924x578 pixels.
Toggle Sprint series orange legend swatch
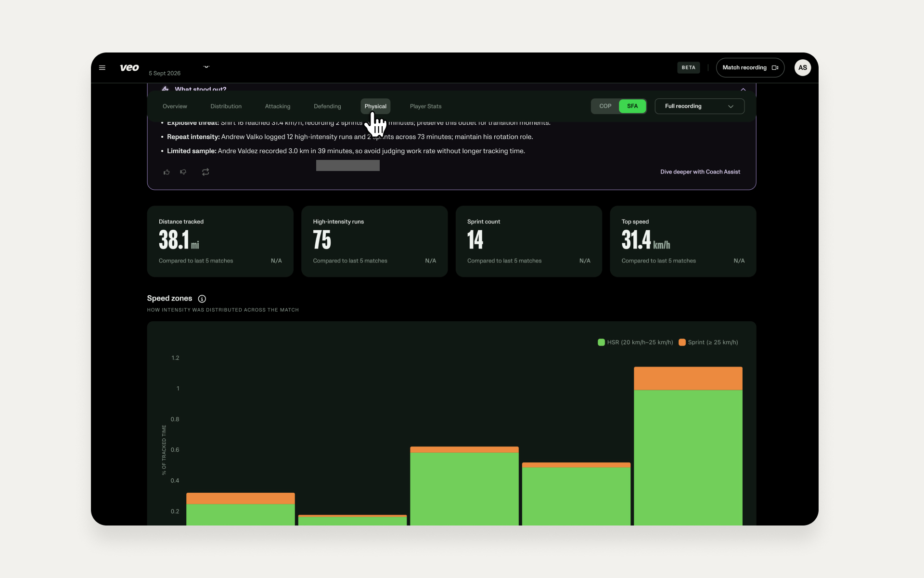[x=682, y=342]
